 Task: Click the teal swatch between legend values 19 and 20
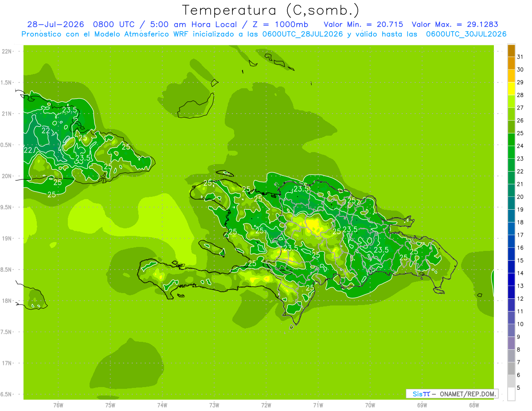[x=511, y=203]
